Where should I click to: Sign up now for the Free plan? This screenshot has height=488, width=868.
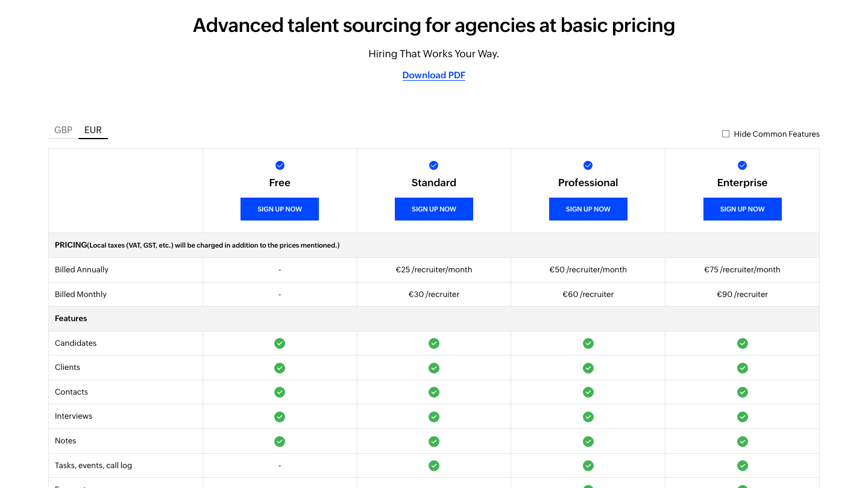point(280,209)
